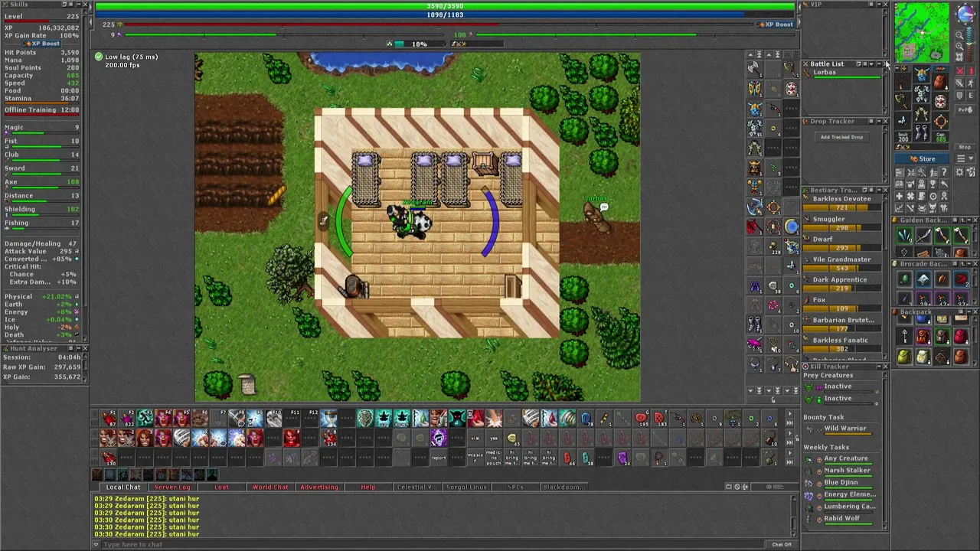Zoom in the minimap with the plus magnifier
Image resolution: width=980 pixels, height=551 pixels.
(x=959, y=47)
